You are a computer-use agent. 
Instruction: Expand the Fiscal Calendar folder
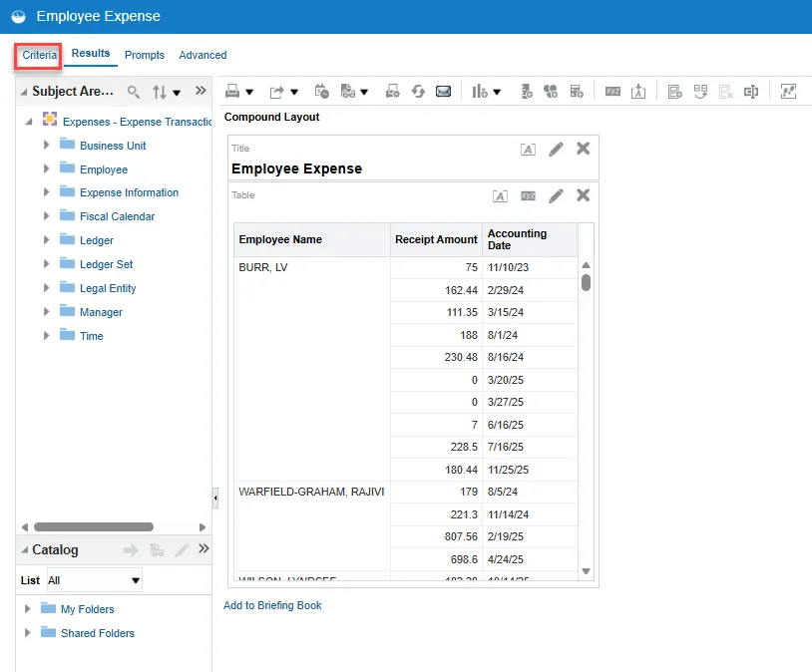click(x=46, y=216)
